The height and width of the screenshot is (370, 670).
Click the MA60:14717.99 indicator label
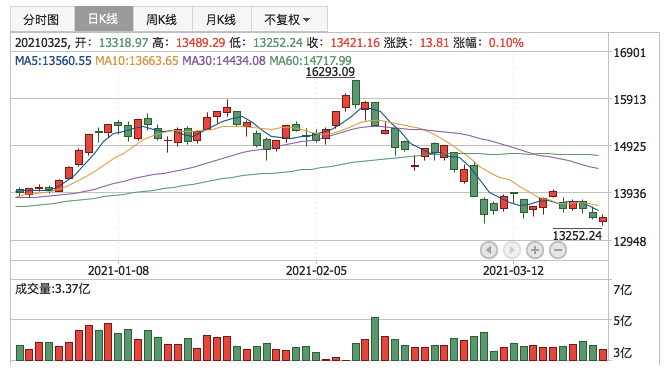[x=310, y=61]
